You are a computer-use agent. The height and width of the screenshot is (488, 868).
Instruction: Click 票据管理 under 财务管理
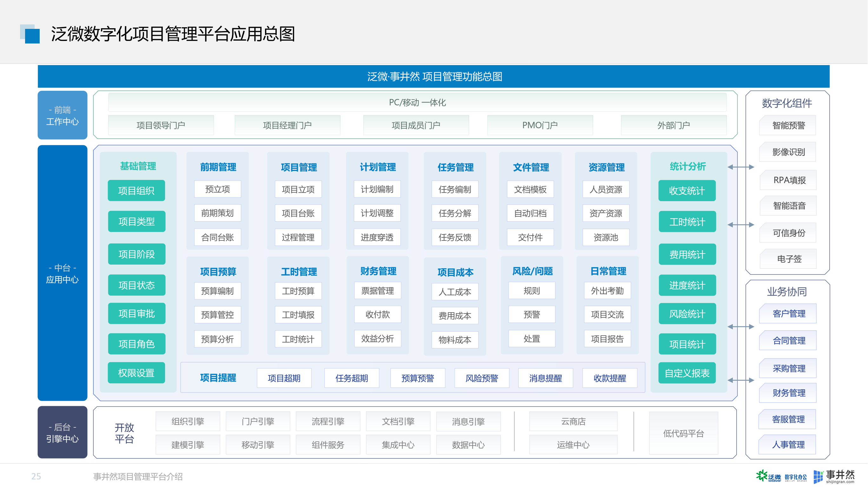(377, 290)
